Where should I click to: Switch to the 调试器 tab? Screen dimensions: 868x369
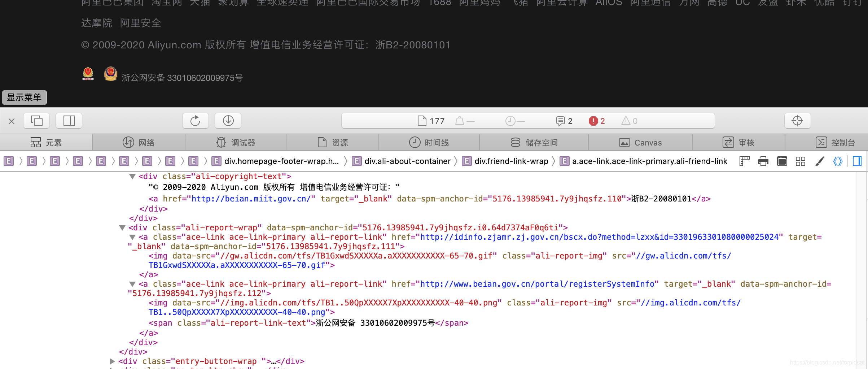coord(236,143)
